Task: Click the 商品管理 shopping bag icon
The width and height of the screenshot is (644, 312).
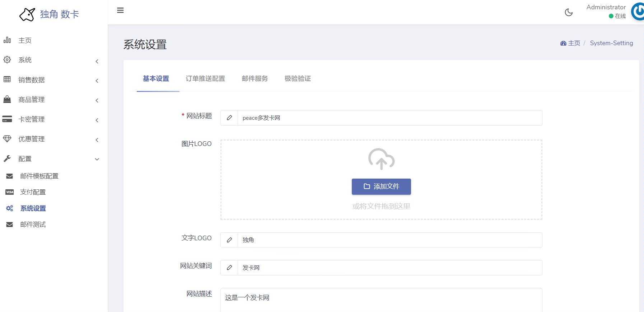Action: 7,99
